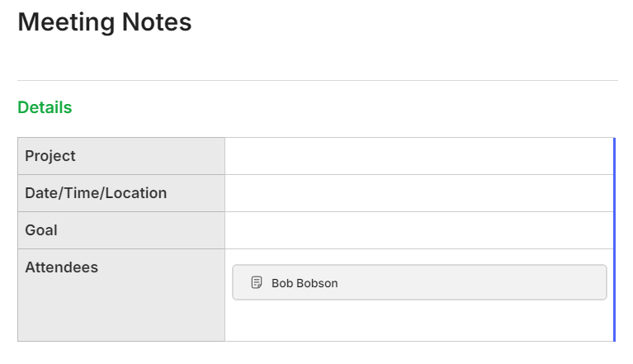Click the note icon beside Bob Bobson
The height and width of the screenshot is (364, 633).
pos(257,282)
